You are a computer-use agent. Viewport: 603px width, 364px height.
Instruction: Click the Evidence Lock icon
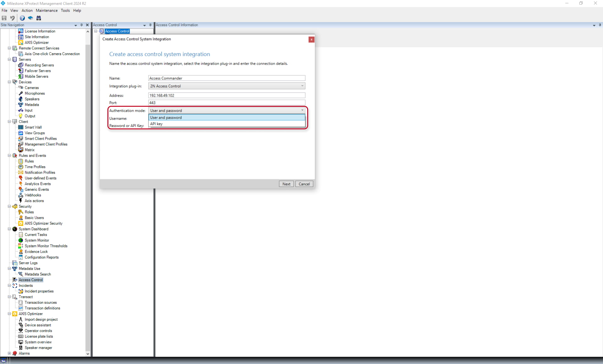21,251
